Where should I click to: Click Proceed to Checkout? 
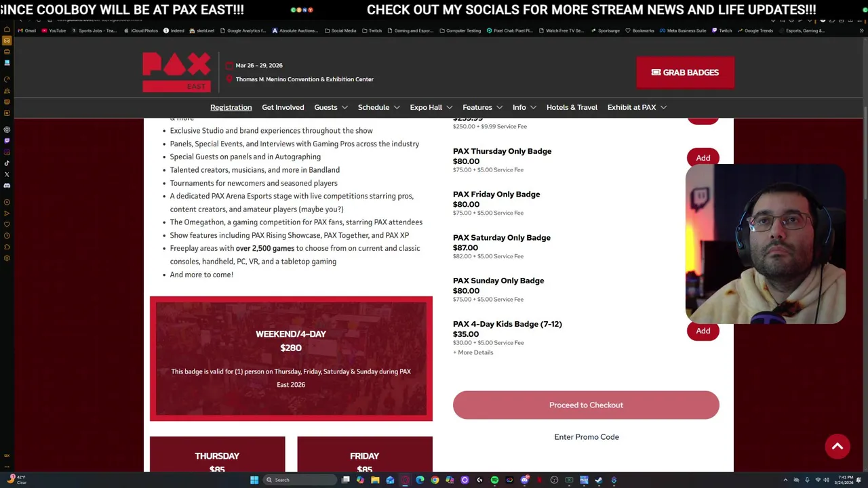pyautogui.click(x=586, y=405)
